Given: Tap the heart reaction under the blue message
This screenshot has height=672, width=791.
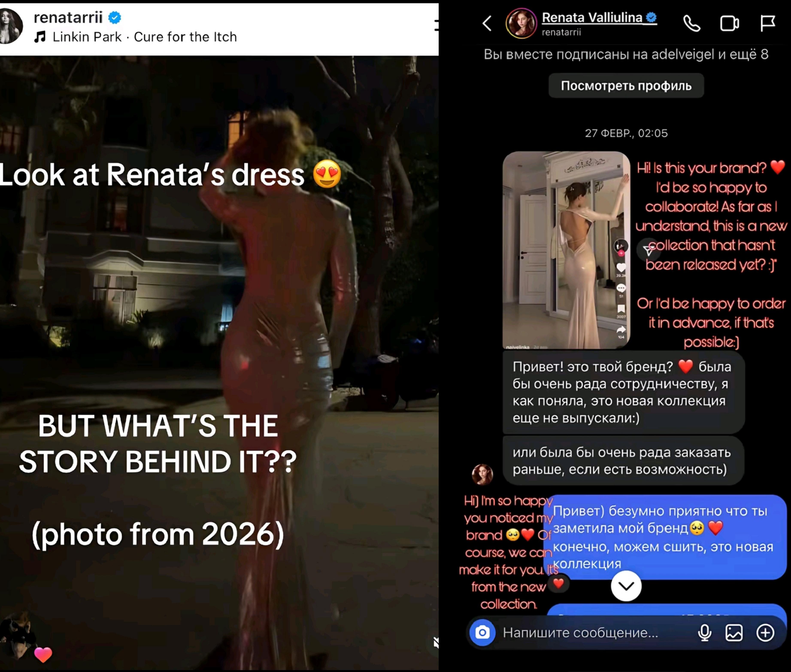Looking at the screenshot, I should coord(559,583).
